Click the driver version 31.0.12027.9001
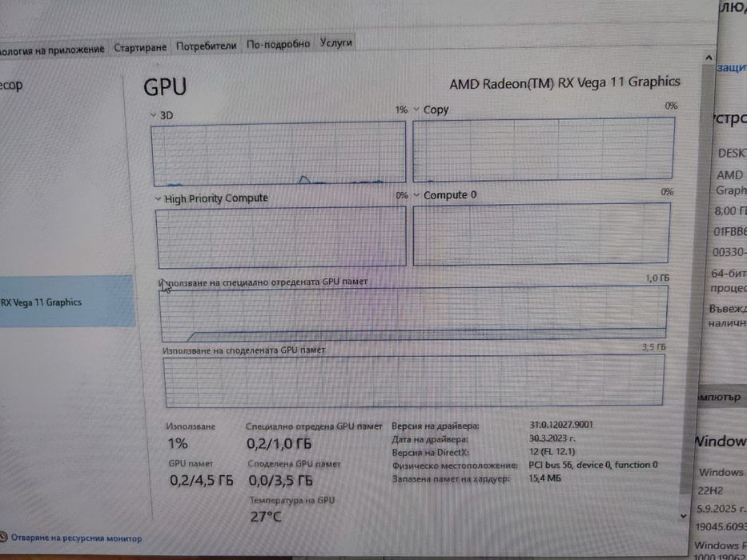This screenshot has width=747, height=560. [561, 424]
